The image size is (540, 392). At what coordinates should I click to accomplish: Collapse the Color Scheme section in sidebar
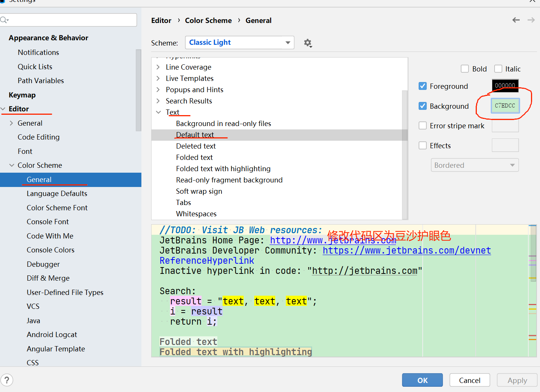12,165
